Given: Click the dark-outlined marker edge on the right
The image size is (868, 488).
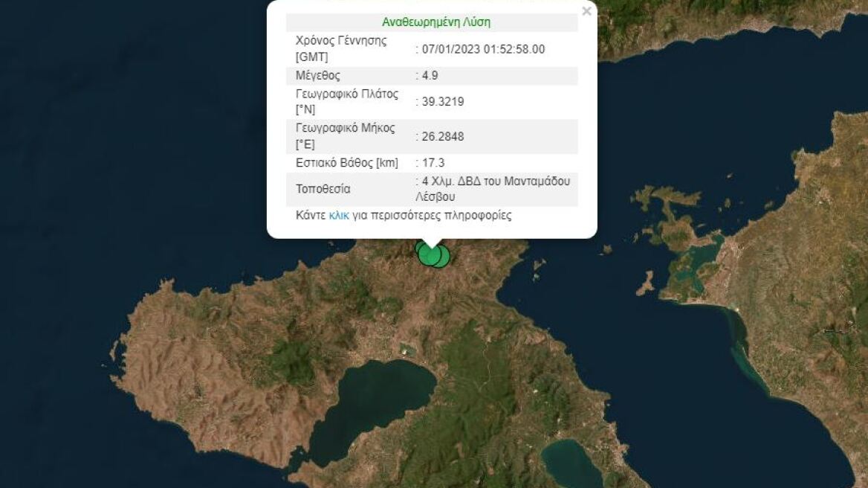Looking at the screenshot, I should 448,257.
